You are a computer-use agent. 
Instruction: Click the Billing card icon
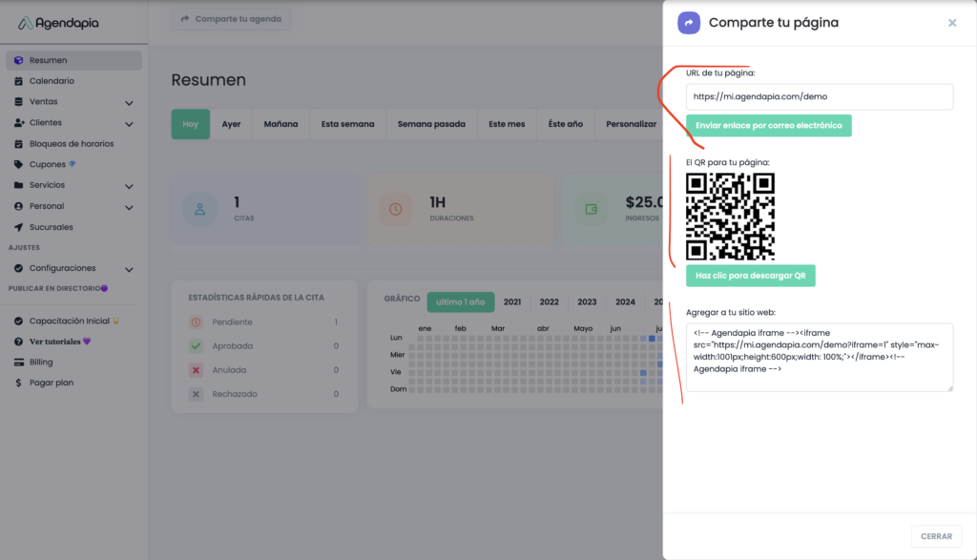tap(19, 363)
